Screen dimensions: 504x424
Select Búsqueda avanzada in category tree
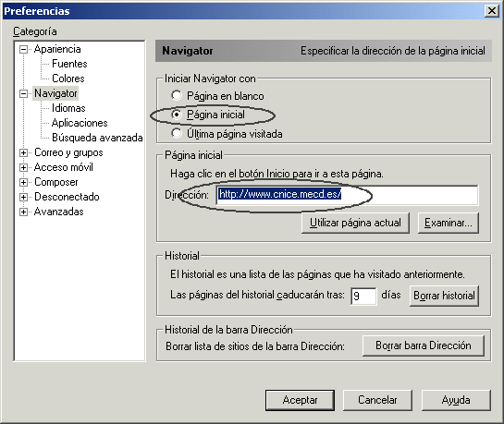tap(97, 138)
